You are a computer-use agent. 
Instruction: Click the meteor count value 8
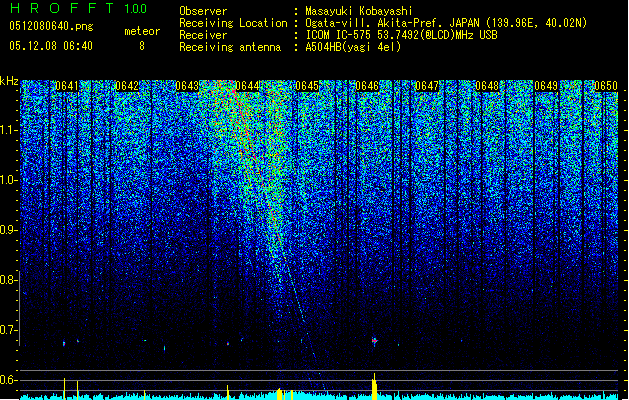coord(142,46)
